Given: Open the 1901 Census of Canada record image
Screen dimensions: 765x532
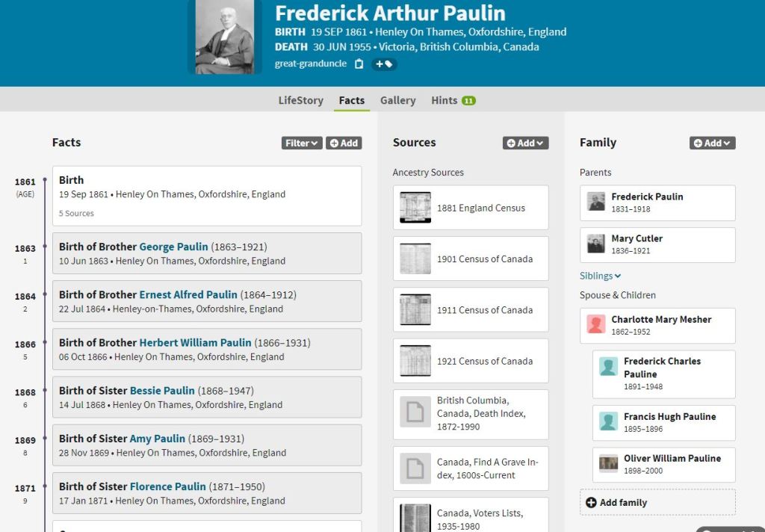Looking at the screenshot, I should pos(415,259).
